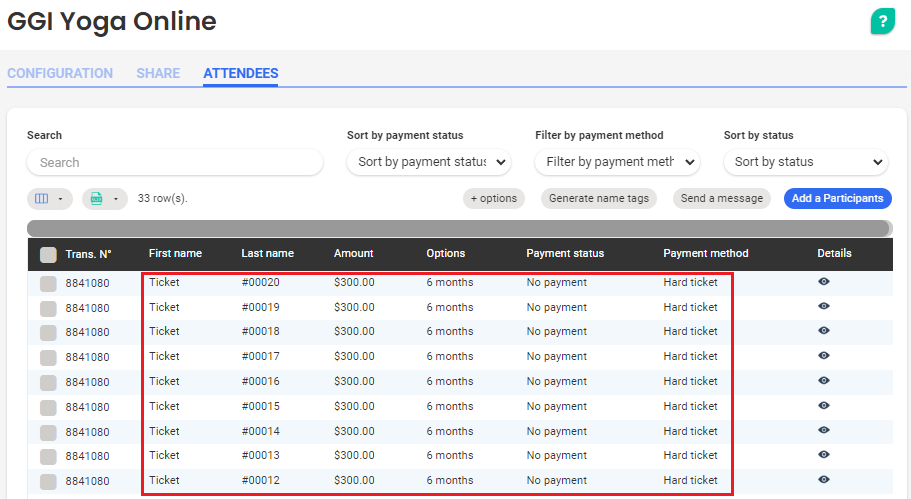Open the spreadsheet export icon menu
This screenshot has width=911, height=499.
coord(104,199)
